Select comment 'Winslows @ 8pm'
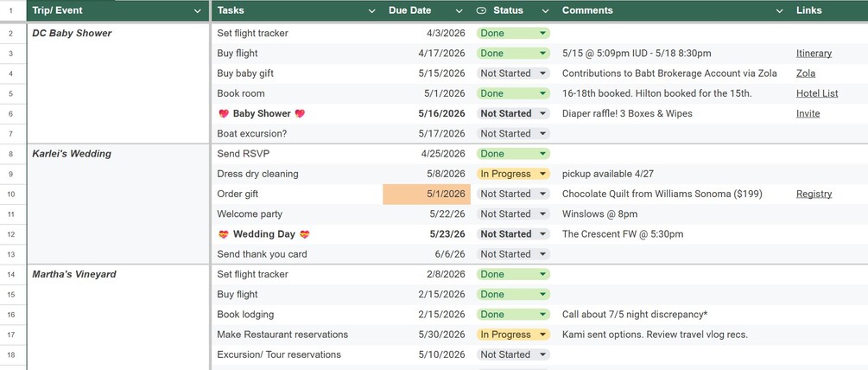 599,214
